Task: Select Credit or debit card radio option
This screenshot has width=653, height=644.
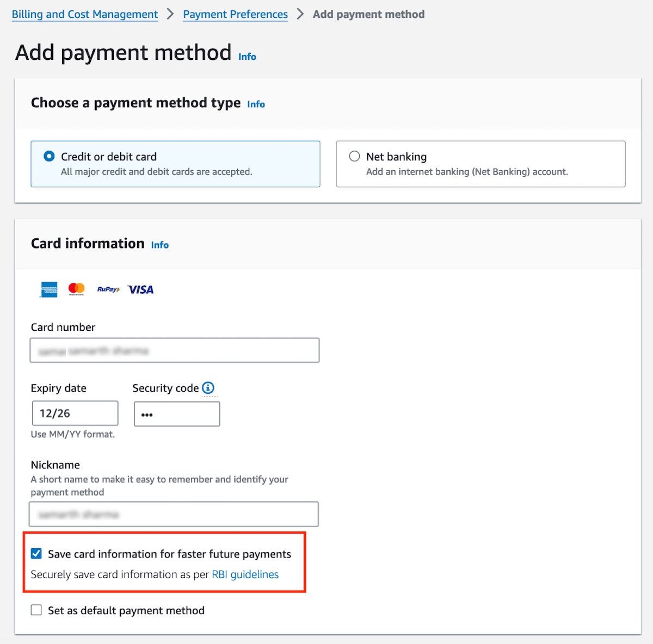Action: pyautogui.click(x=49, y=157)
